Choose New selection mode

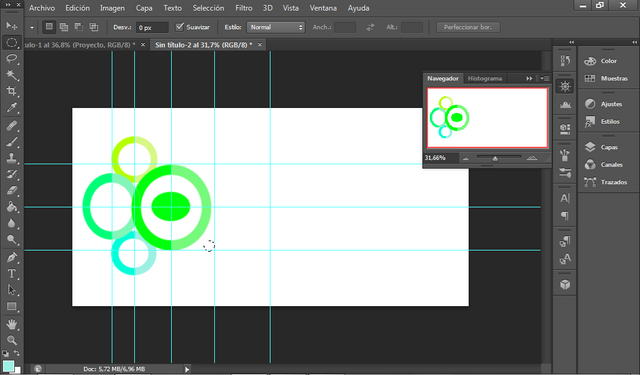(49, 27)
